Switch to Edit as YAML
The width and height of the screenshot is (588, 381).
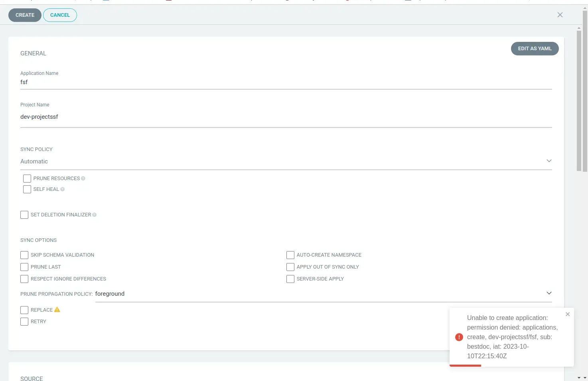(x=535, y=49)
